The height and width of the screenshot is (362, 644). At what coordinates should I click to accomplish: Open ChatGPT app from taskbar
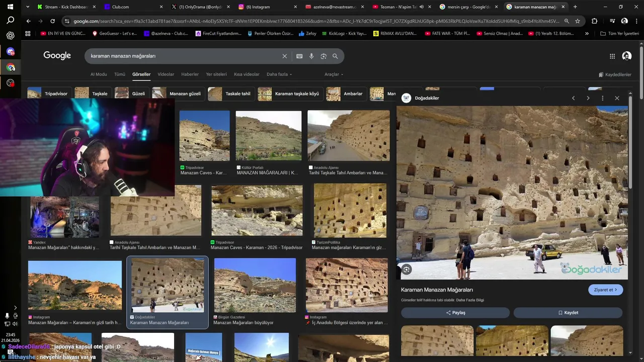pos(10,36)
